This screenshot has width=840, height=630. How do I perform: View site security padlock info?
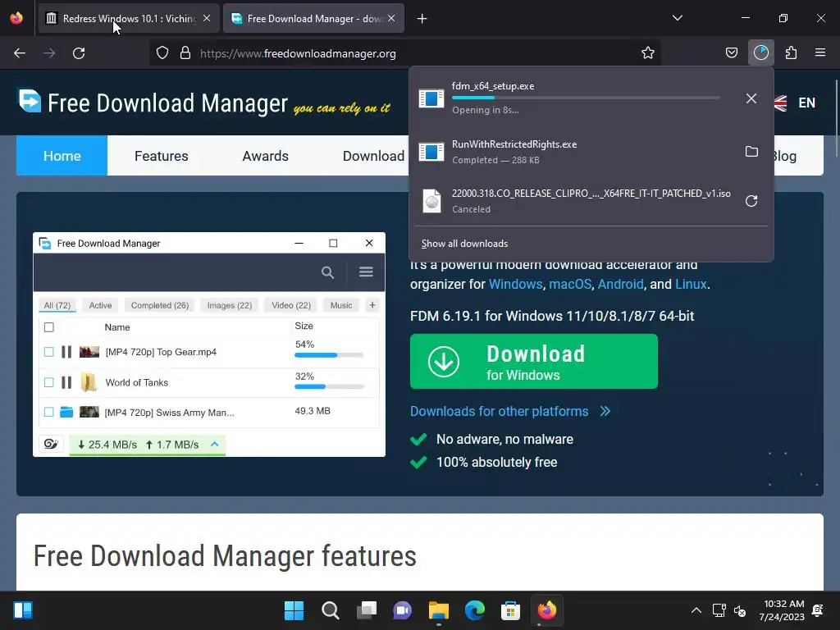[x=185, y=53]
